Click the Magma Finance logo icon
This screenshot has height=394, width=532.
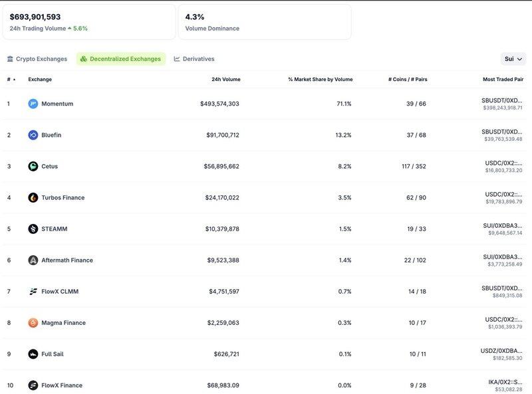33,323
